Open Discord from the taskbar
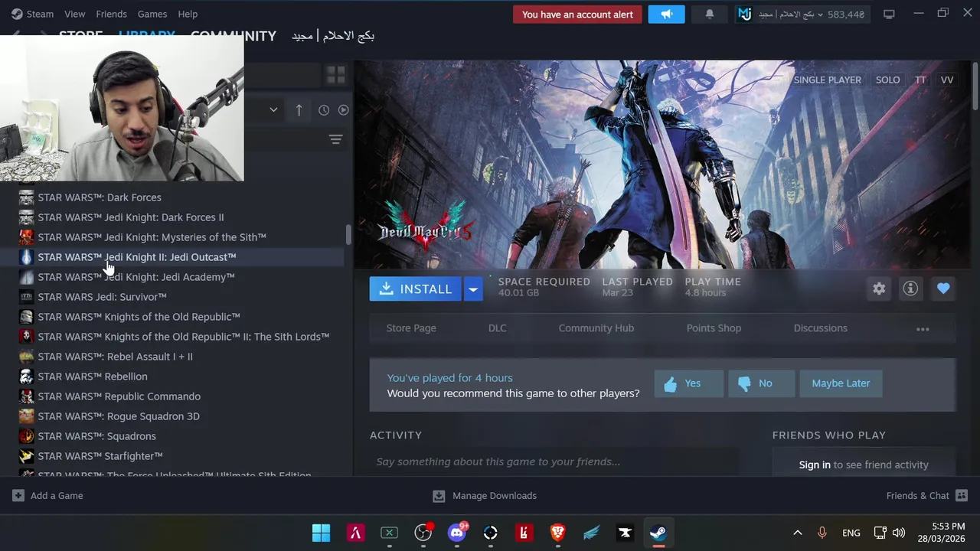Viewport: 980px width, 551px height. [x=457, y=533]
